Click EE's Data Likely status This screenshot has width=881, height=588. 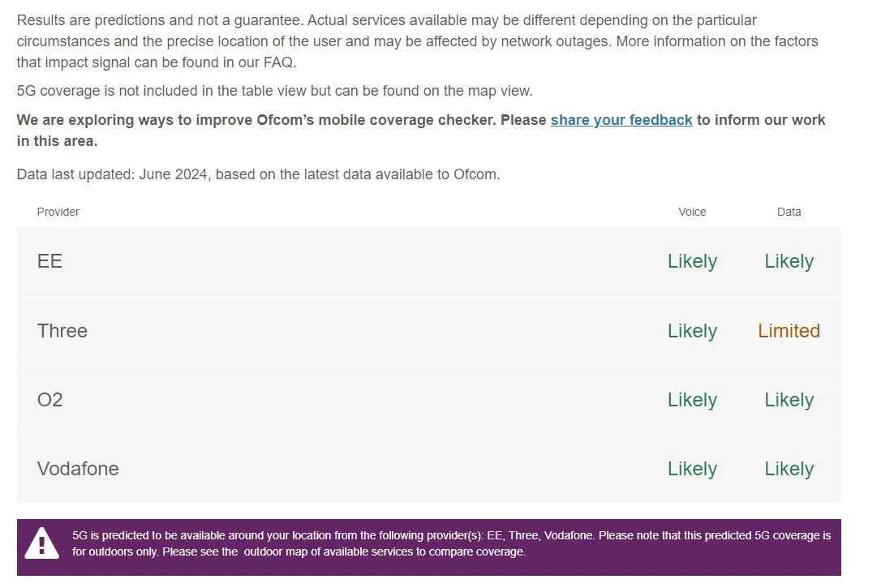(789, 261)
